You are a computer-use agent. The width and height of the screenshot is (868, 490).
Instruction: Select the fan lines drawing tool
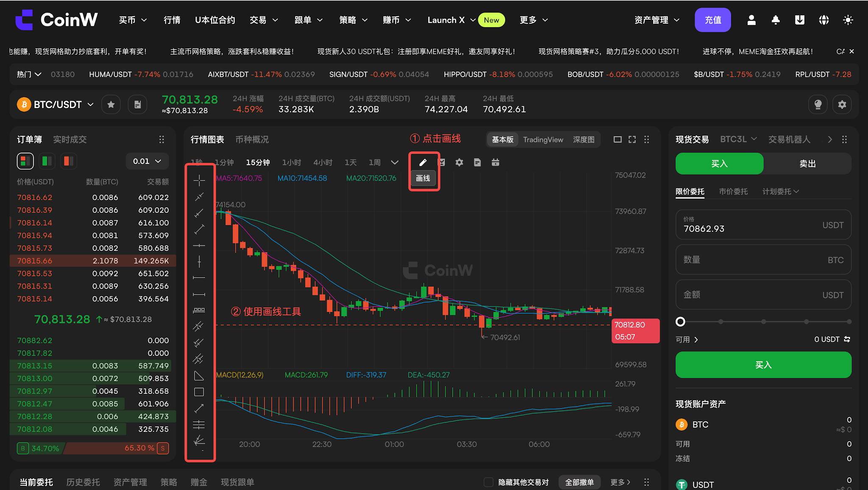click(199, 441)
